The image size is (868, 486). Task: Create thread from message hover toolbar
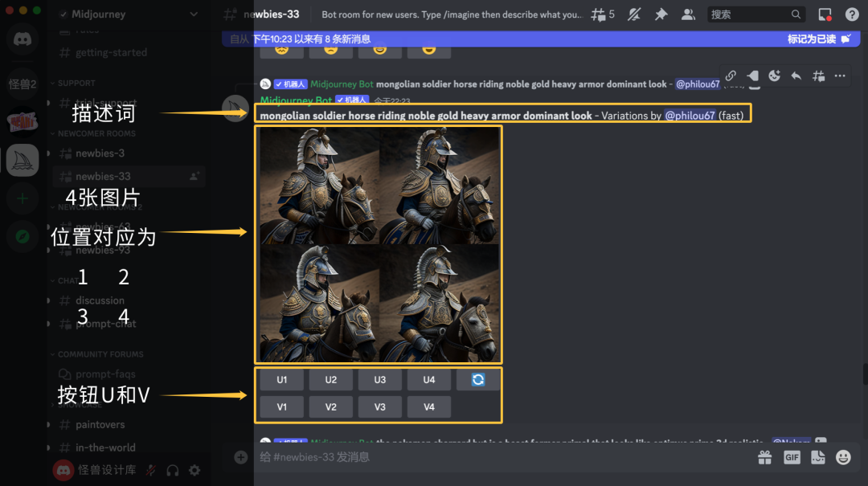[x=818, y=76]
